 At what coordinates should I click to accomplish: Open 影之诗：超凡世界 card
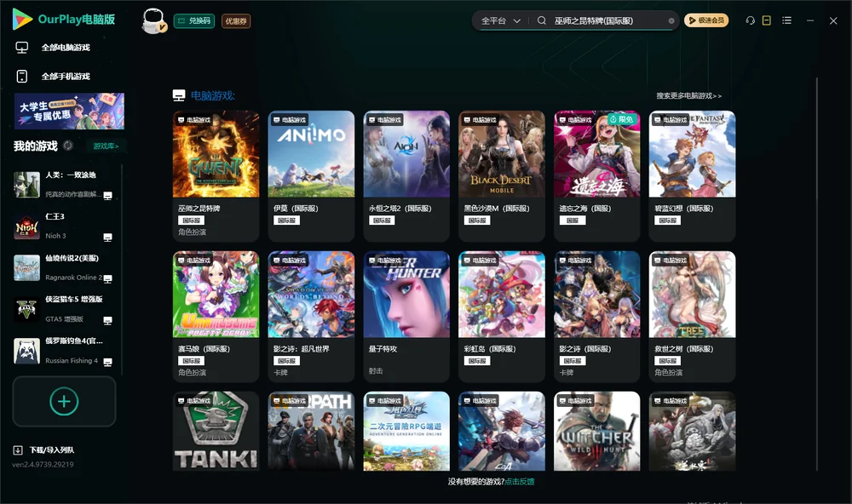[x=311, y=317]
